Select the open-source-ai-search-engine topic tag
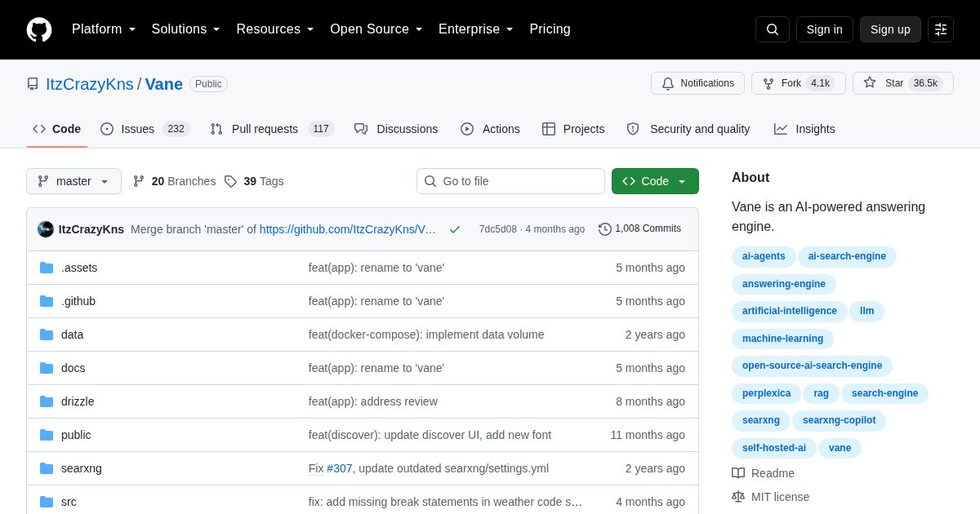This screenshot has width=980, height=514. (812, 366)
